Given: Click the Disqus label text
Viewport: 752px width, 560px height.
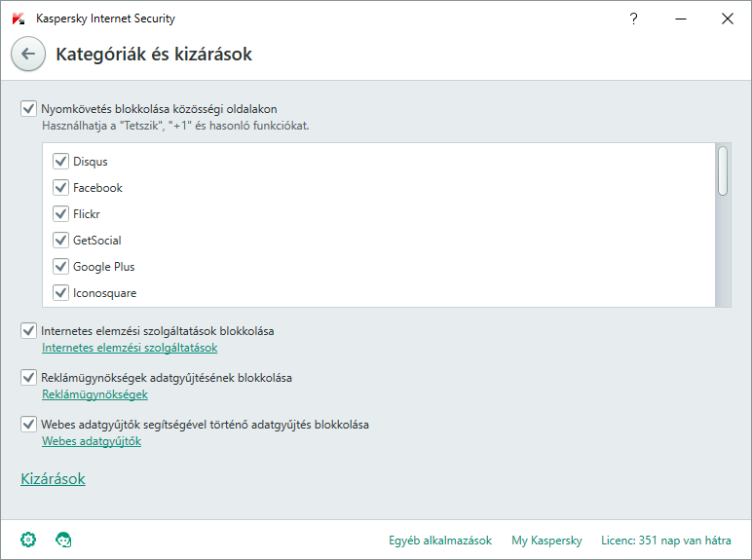Looking at the screenshot, I should click(x=91, y=162).
